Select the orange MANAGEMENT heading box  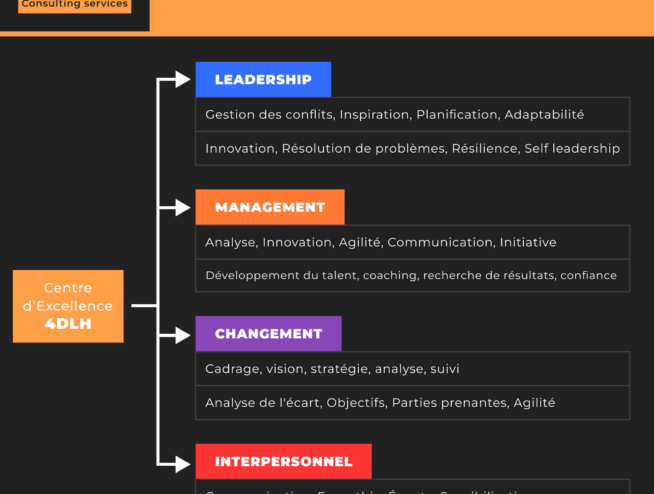click(270, 207)
